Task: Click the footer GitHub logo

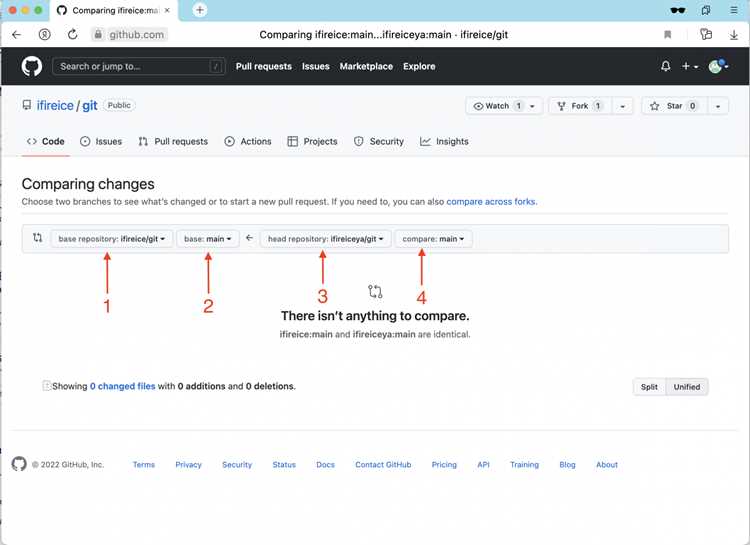Action: [19, 464]
